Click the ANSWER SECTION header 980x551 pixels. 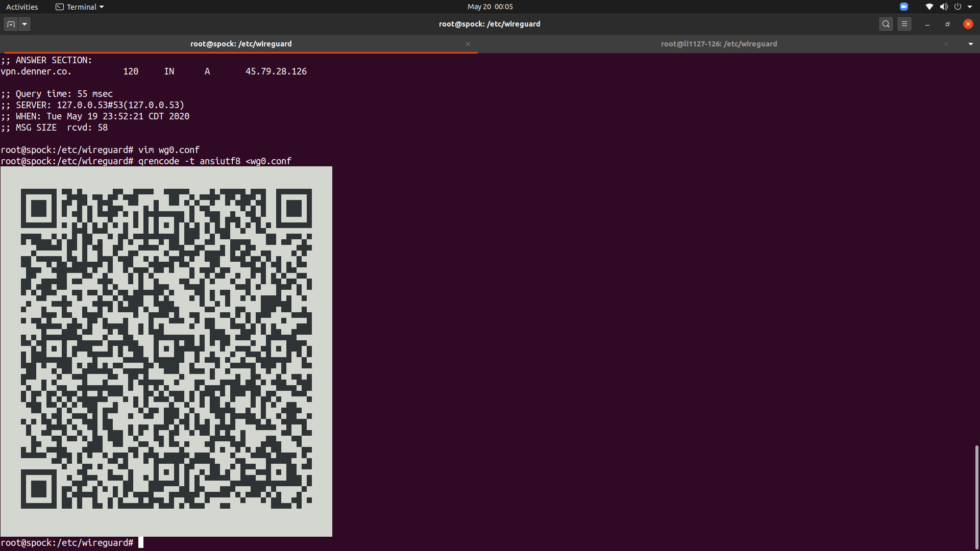click(46, 60)
